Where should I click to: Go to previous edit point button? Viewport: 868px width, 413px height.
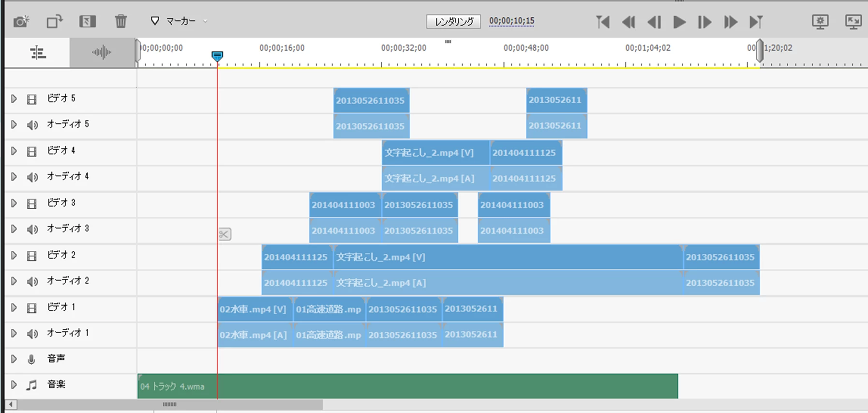click(x=603, y=22)
